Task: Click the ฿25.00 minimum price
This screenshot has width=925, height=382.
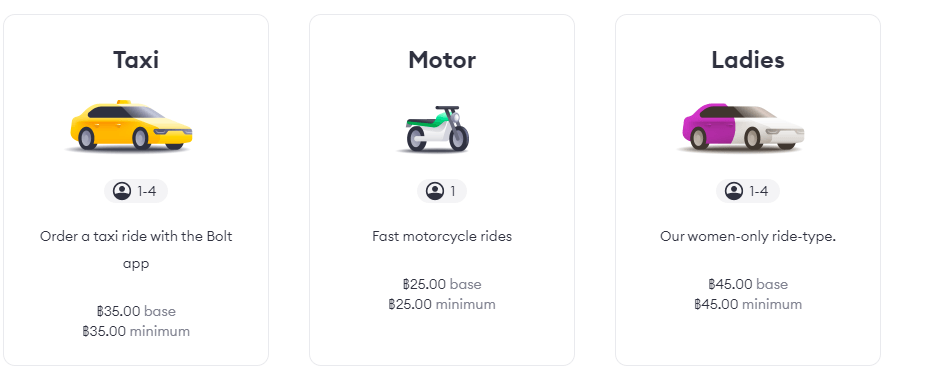Action: click(x=442, y=304)
